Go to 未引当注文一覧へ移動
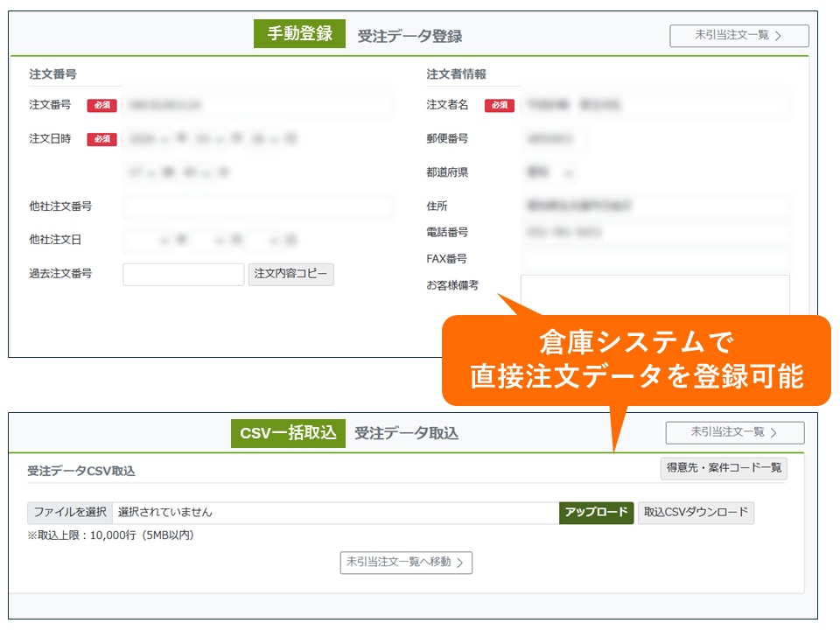 [x=406, y=563]
